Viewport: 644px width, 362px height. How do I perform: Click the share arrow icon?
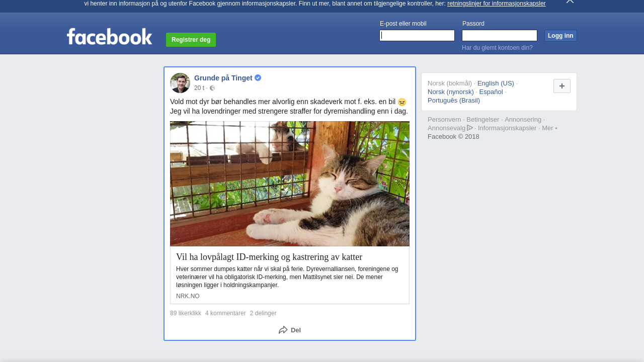click(x=283, y=330)
